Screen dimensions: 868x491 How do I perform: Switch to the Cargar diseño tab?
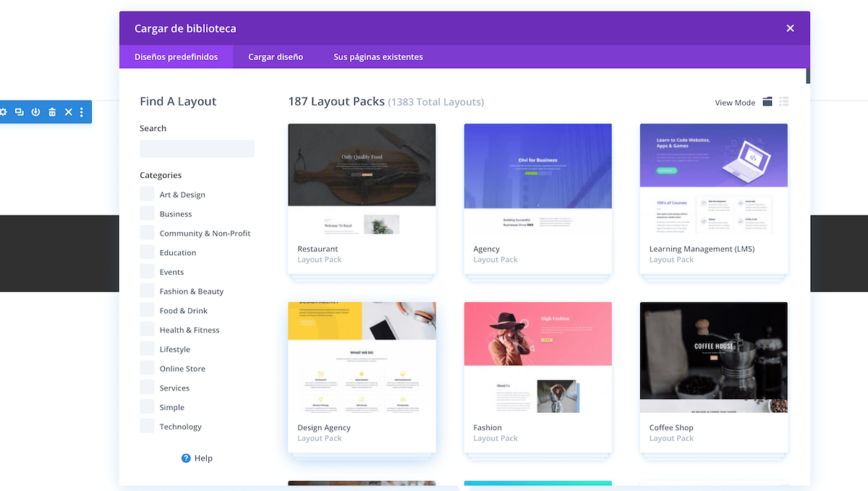[x=276, y=57]
